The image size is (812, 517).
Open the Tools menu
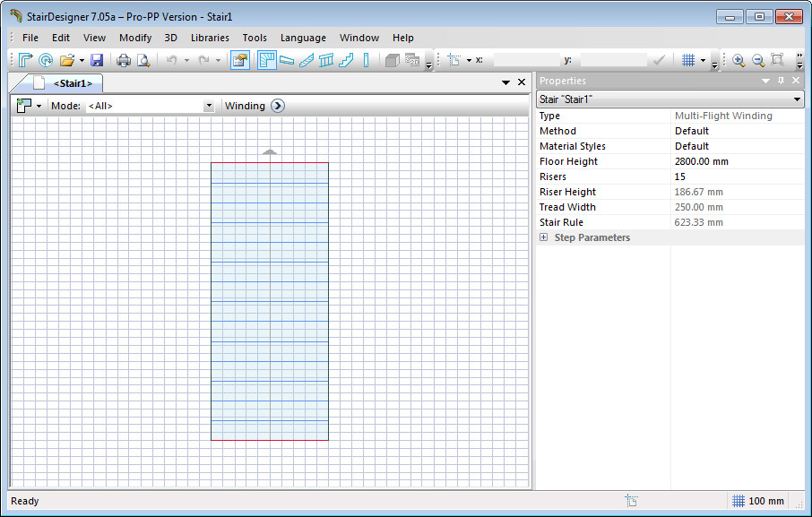(255, 38)
